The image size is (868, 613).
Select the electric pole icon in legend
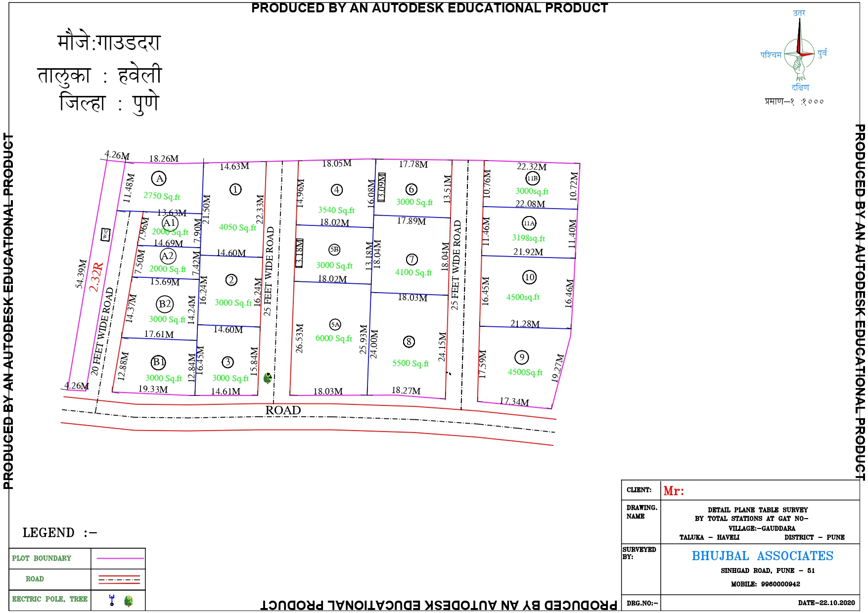click(112, 600)
